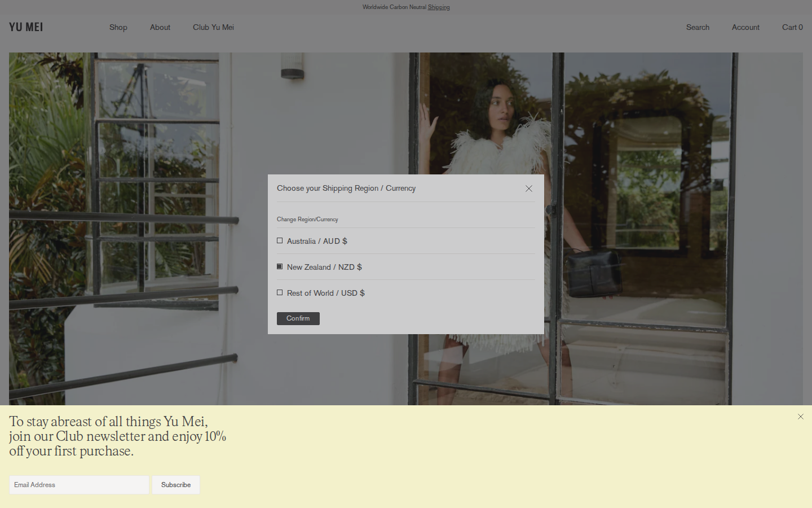Check the Rest of World / USD $ box
Viewport: 812px width, 508px height.
[280, 293]
